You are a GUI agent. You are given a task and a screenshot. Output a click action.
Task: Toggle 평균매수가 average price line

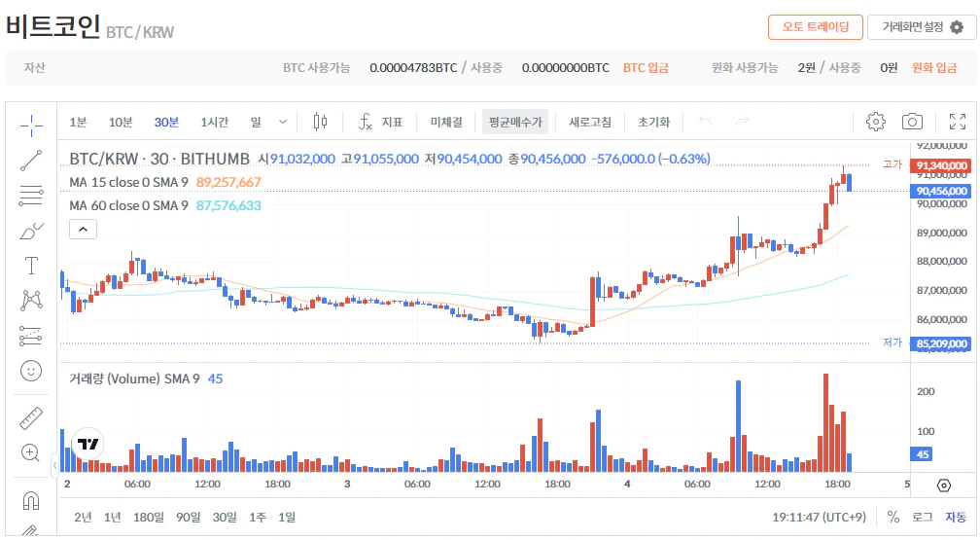click(515, 122)
